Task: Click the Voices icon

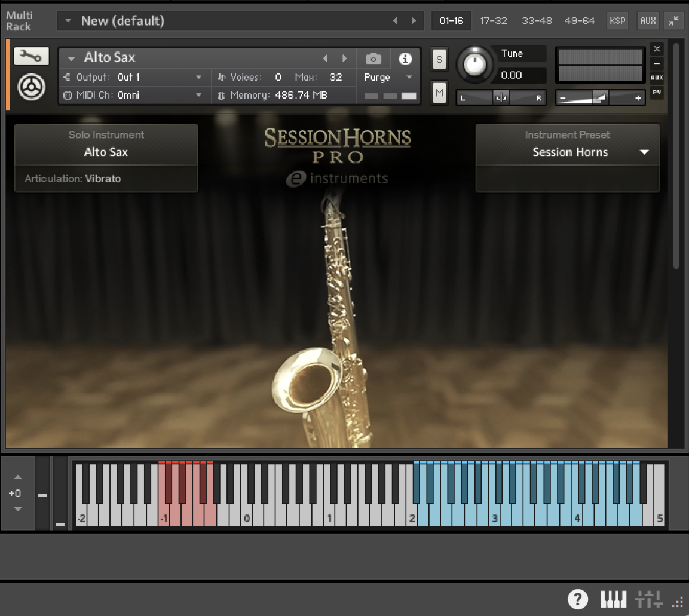Action: tap(222, 77)
